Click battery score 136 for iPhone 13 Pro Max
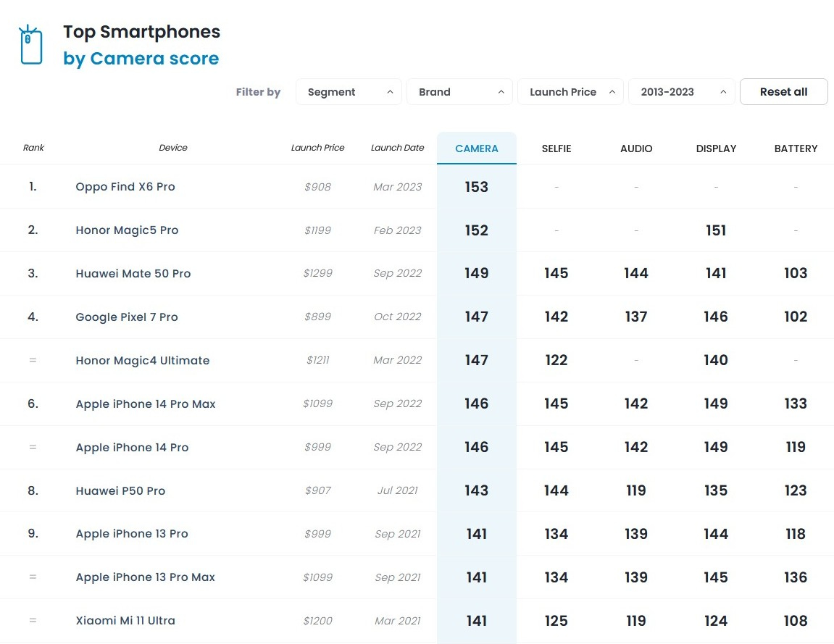The image size is (834, 644). [x=796, y=577]
